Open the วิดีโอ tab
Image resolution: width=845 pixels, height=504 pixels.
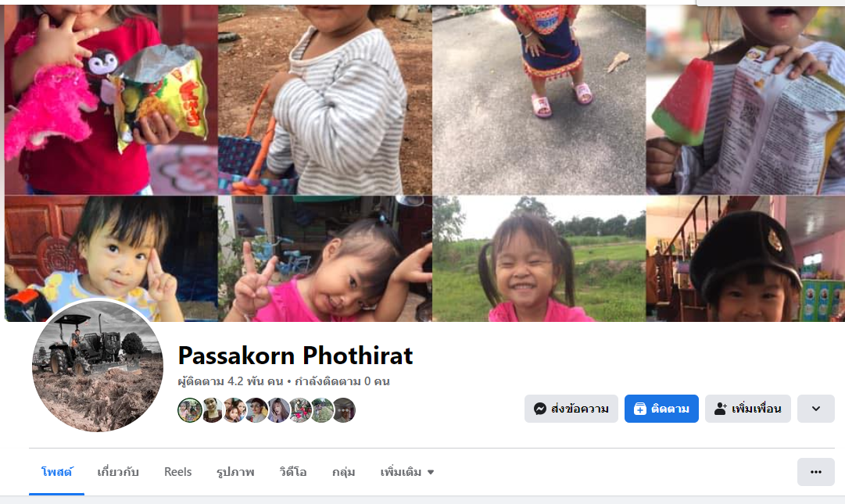293,472
